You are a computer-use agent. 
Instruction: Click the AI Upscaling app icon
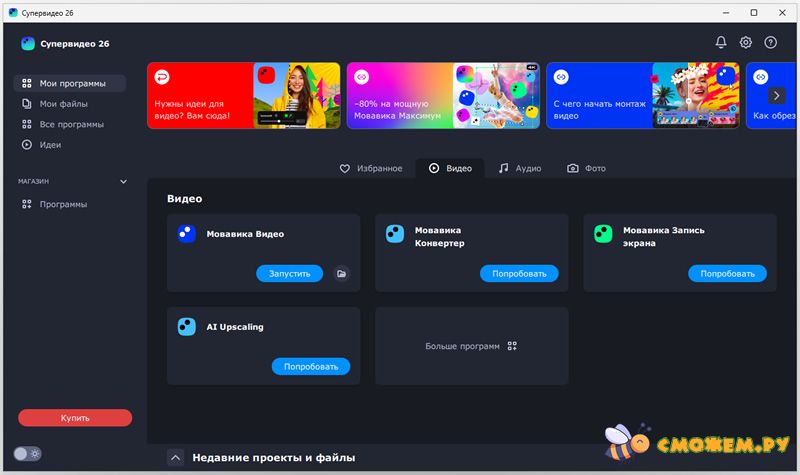tap(187, 326)
